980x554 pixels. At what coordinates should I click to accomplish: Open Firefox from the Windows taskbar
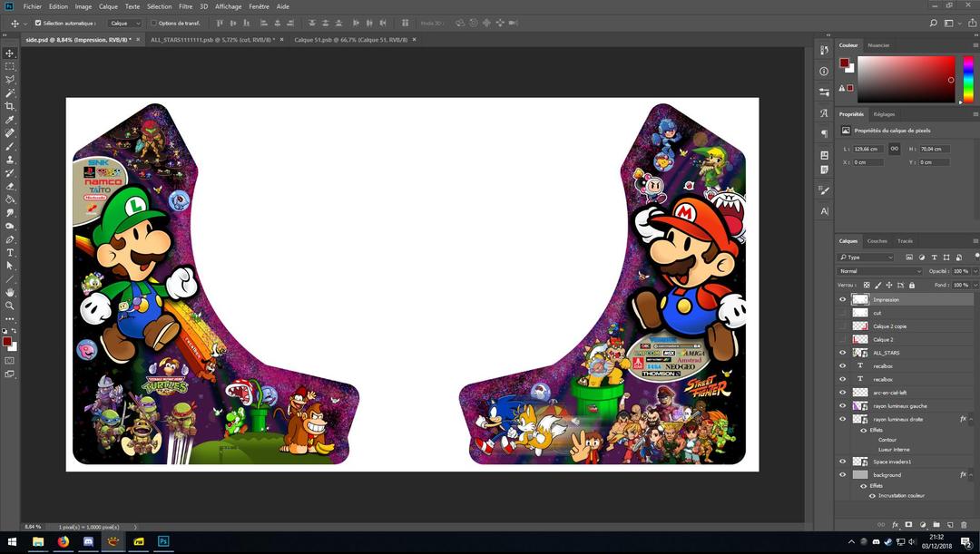(64, 541)
